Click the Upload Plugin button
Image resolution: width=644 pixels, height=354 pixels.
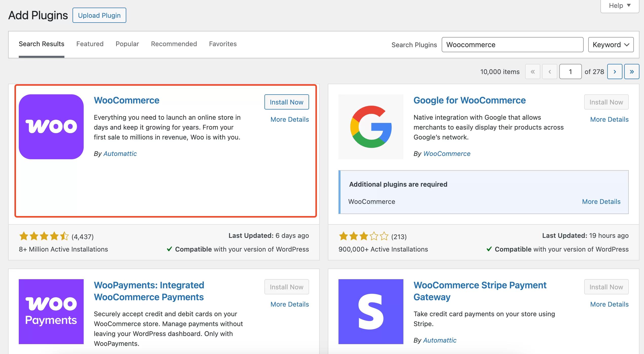tap(99, 15)
